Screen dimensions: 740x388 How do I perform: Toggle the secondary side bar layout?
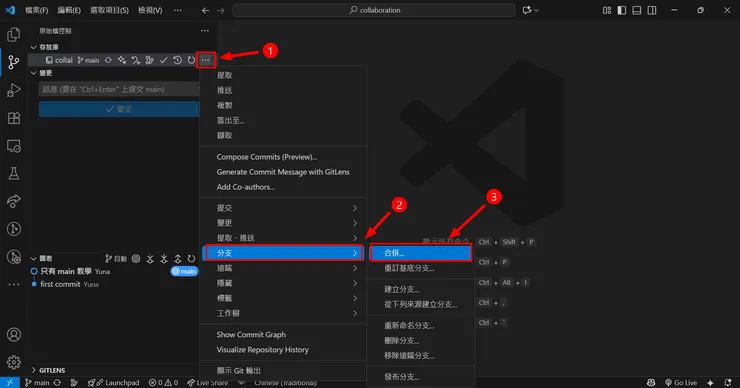(652, 10)
